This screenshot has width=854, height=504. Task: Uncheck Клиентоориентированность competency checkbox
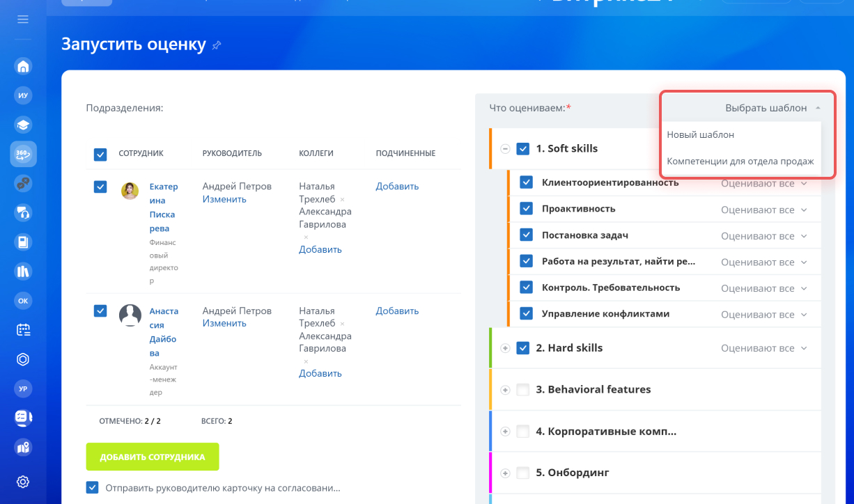point(527,183)
